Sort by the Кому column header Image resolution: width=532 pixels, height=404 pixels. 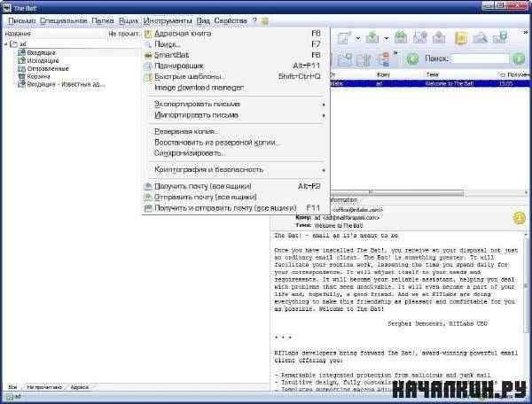[x=383, y=75]
